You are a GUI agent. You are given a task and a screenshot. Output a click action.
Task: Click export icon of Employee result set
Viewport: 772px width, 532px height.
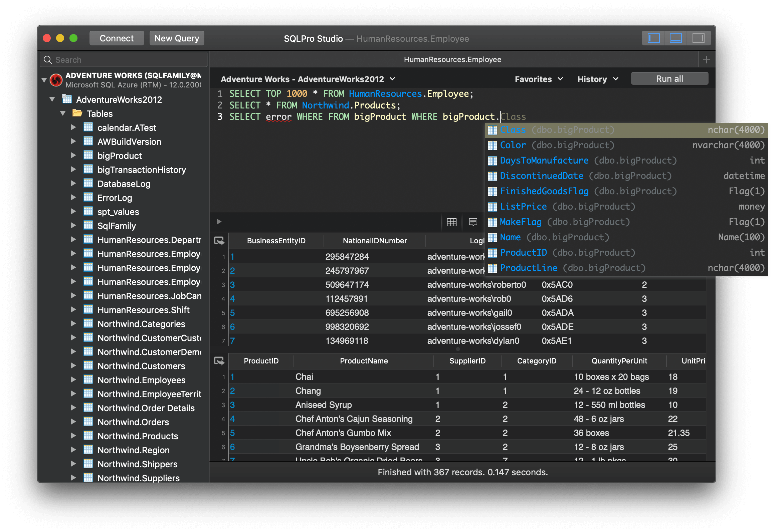click(219, 241)
